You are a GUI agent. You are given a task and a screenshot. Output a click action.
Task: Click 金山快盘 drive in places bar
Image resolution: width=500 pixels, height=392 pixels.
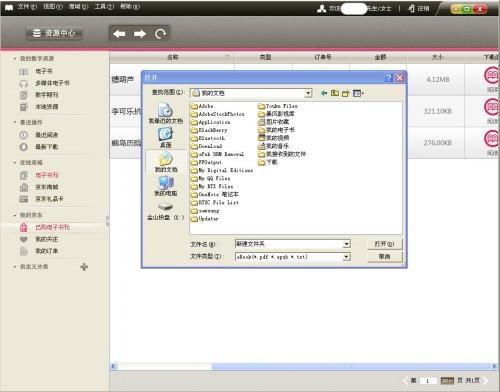tap(166, 211)
